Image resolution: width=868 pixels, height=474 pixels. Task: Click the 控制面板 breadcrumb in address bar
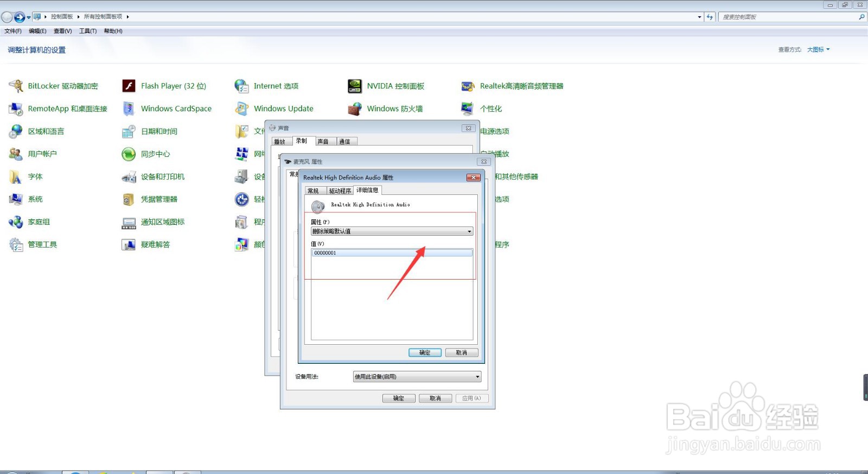(x=62, y=17)
